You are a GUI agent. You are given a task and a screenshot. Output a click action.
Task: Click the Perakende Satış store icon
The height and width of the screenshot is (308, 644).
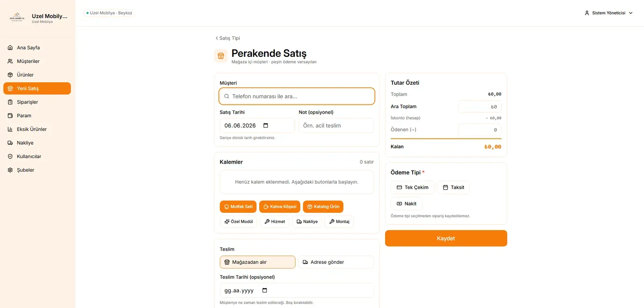[x=221, y=56]
